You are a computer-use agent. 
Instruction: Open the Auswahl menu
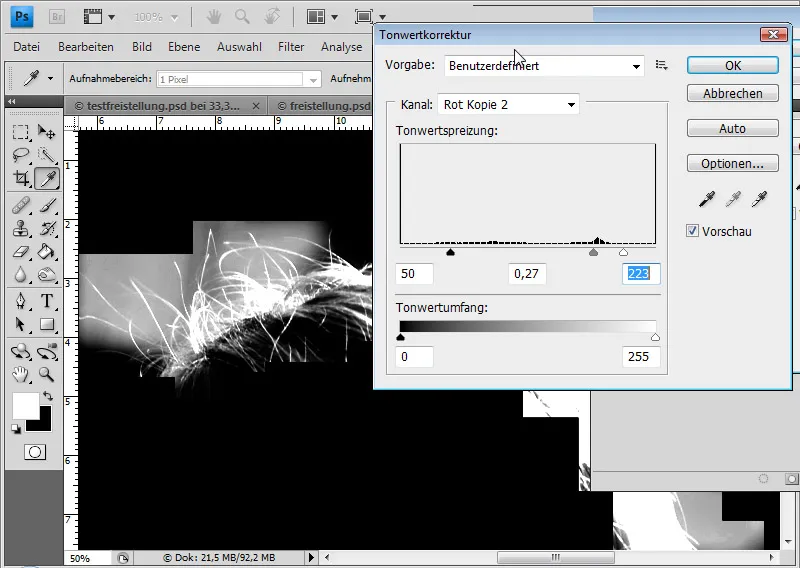239,47
